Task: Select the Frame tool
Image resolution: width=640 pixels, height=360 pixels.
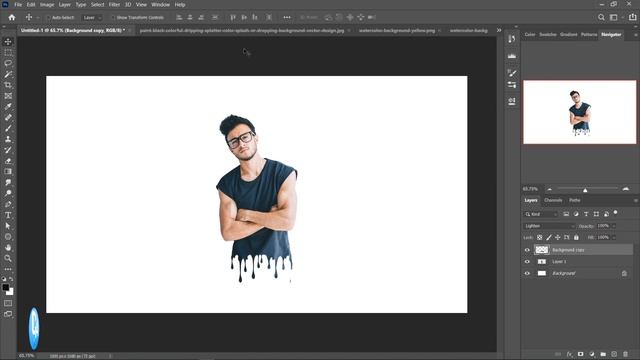Action: (8, 96)
